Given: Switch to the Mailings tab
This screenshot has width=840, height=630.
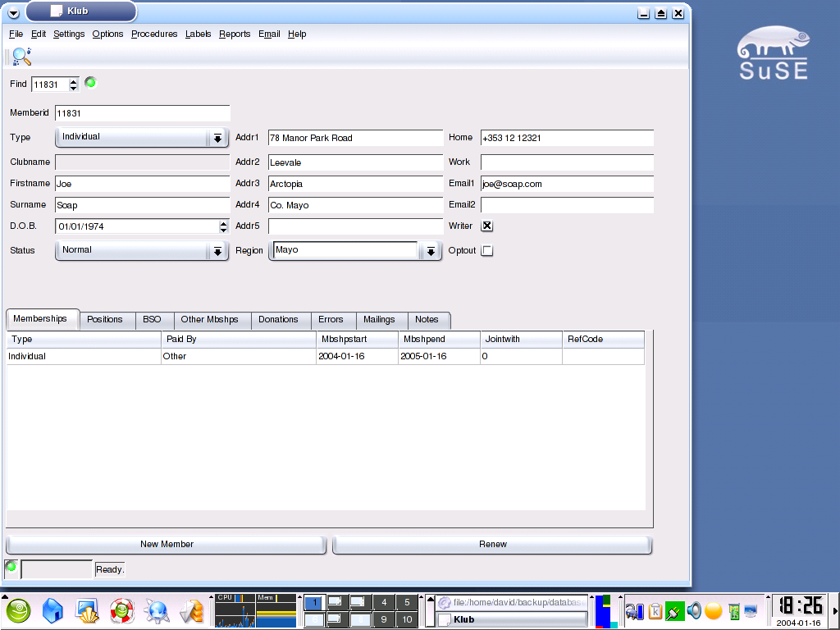Looking at the screenshot, I should point(379,320).
